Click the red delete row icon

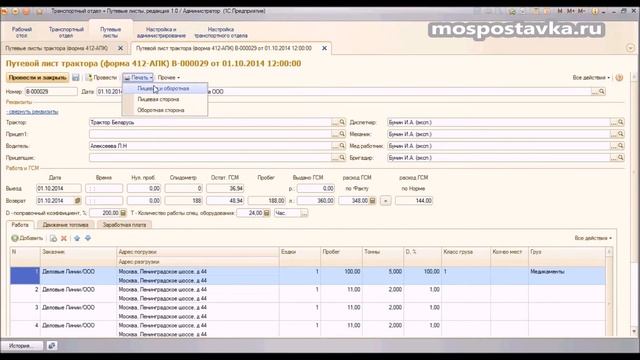click(x=64, y=238)
